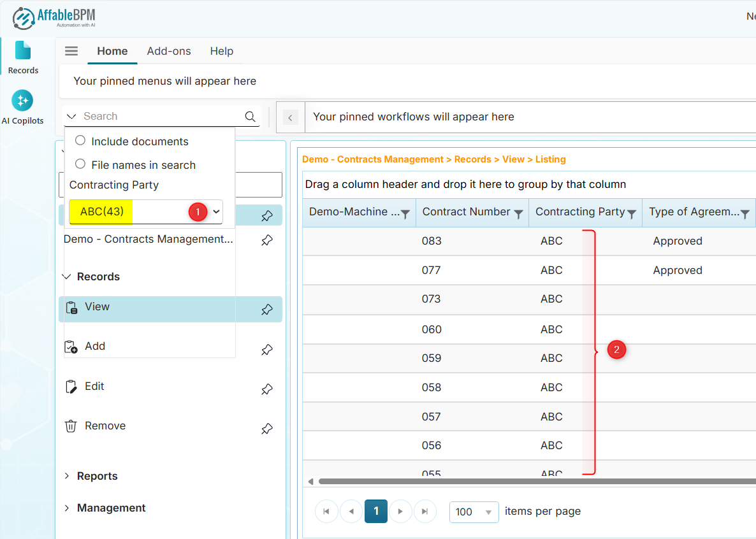Click the Remove trash icon

point(71,426)
